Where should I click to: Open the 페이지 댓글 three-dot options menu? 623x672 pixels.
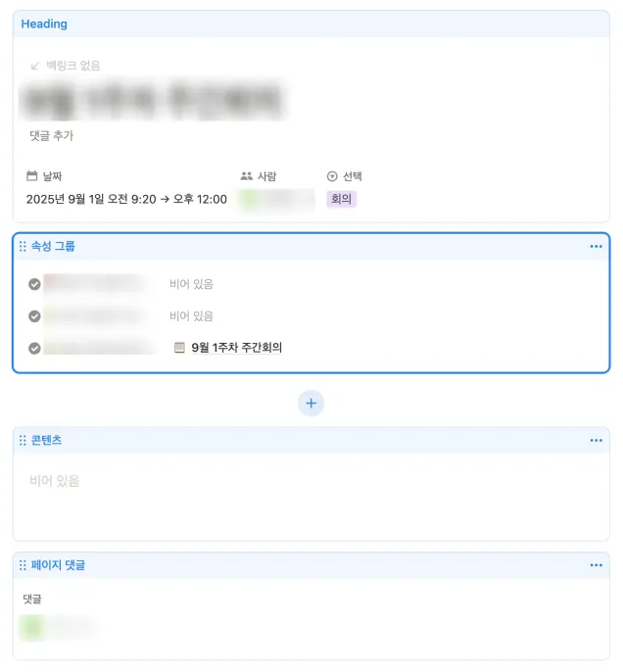pos(596,565)
